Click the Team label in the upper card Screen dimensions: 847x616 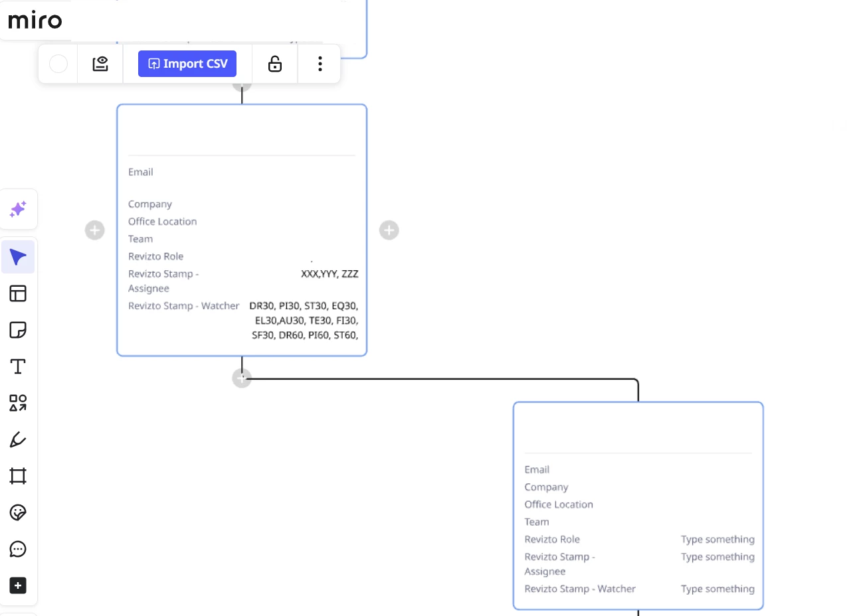141,239
